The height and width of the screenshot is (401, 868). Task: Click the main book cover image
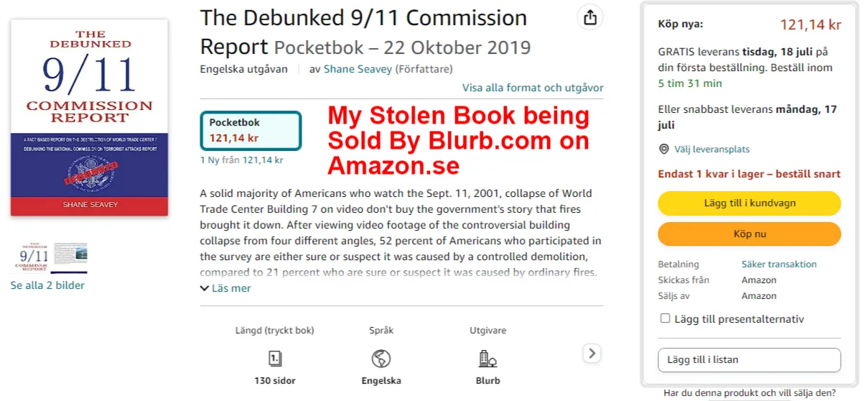pyautogui.click(x=89, y=117)
